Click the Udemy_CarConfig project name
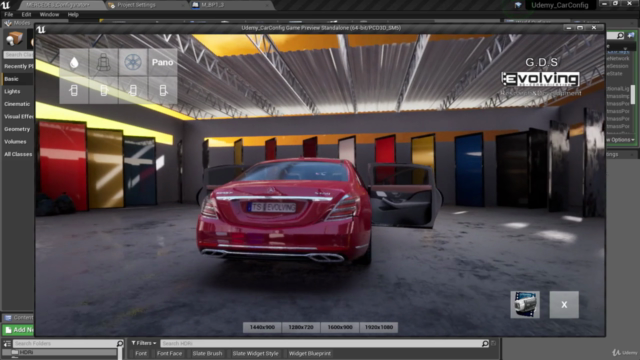Screen dimensions: 640x360 click(560, 5)
